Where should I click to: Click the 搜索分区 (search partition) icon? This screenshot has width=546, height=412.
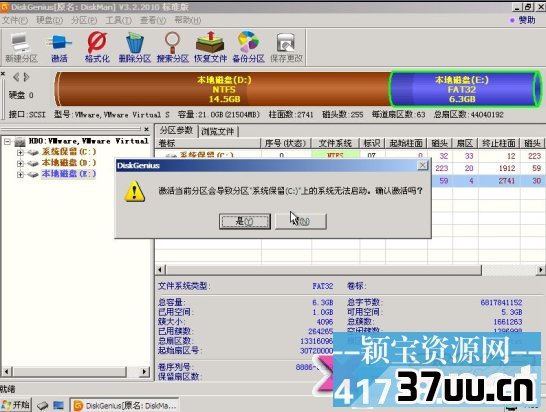point(173,47)
